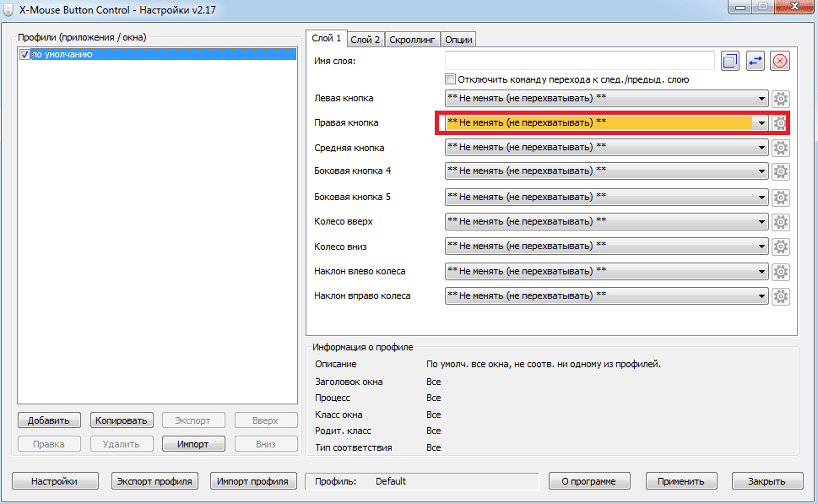Enable 'Отключить команду перехода' checkbox
818x504 pixels.
click(x=450, y=79)
